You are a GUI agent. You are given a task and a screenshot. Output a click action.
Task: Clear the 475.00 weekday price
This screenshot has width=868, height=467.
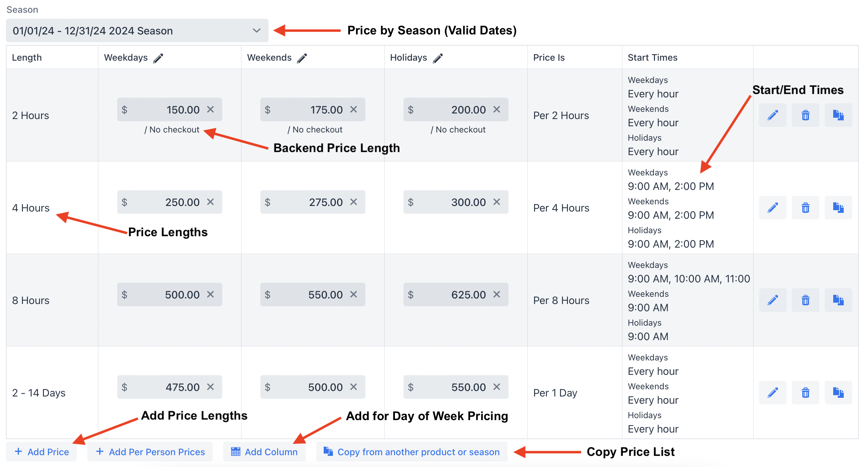pos(210,387)
